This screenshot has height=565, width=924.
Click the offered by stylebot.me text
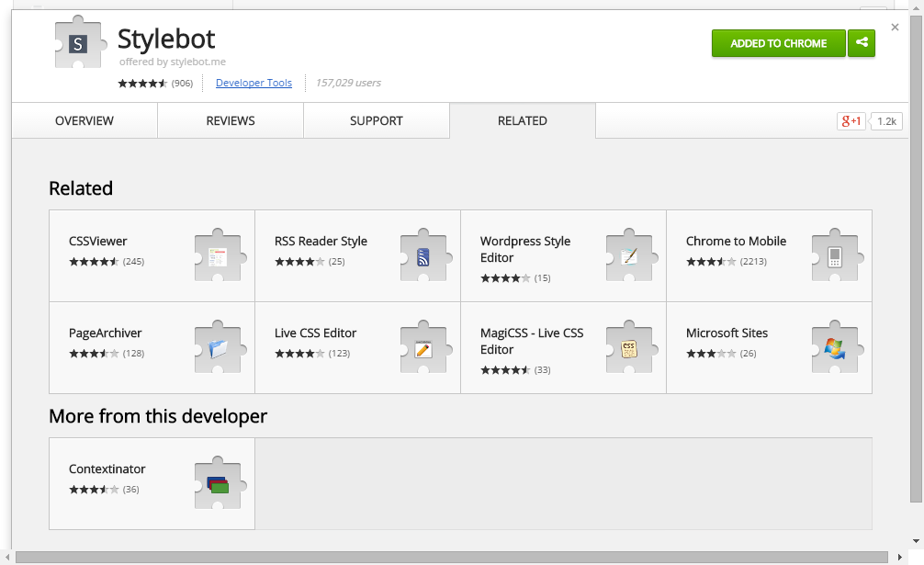point(172,62)
